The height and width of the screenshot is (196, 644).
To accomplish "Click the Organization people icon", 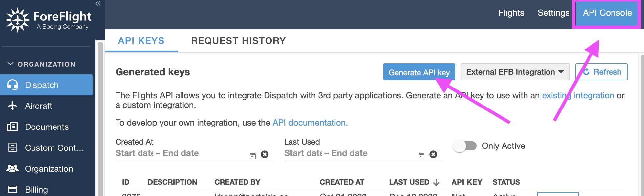I will coord(12,168).
